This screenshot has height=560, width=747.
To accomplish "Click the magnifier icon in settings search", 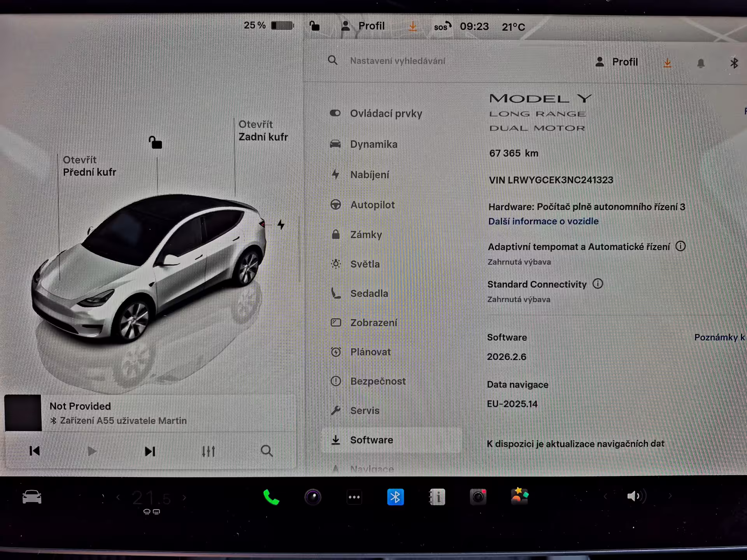I will click(x=333, y=60).
